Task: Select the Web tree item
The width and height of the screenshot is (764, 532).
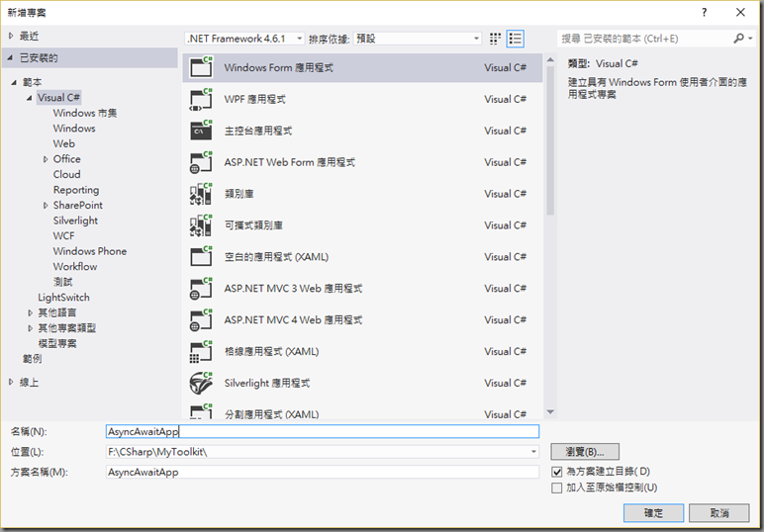Action: coord(63,143)
